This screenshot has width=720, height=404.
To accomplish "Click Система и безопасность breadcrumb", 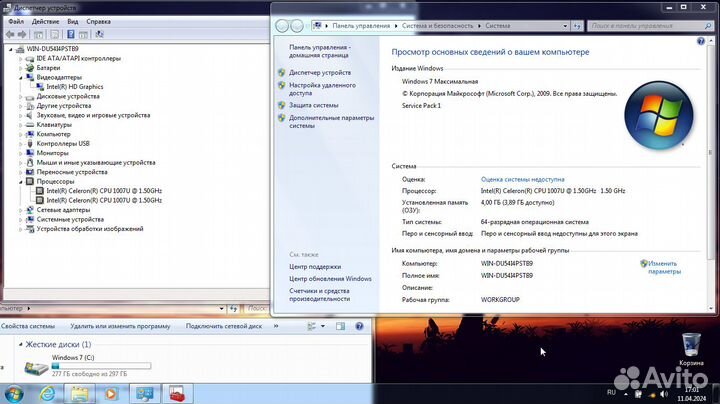I will (437, 26).
